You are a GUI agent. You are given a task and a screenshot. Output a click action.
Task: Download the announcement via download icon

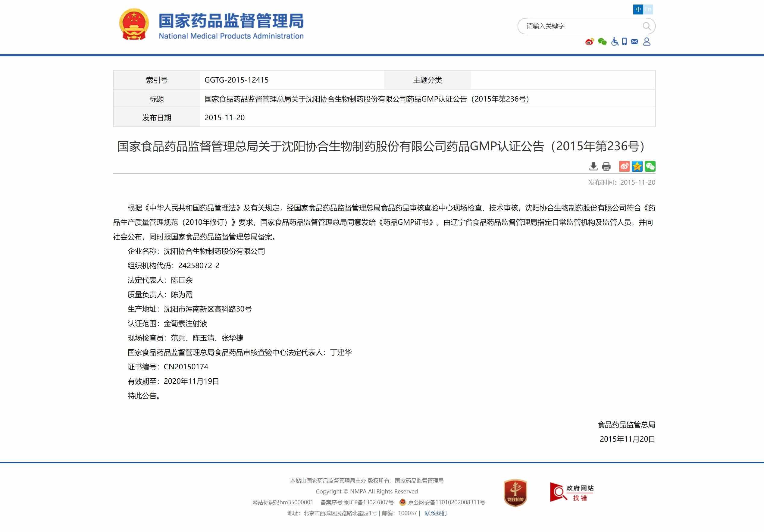coord(593,166)
